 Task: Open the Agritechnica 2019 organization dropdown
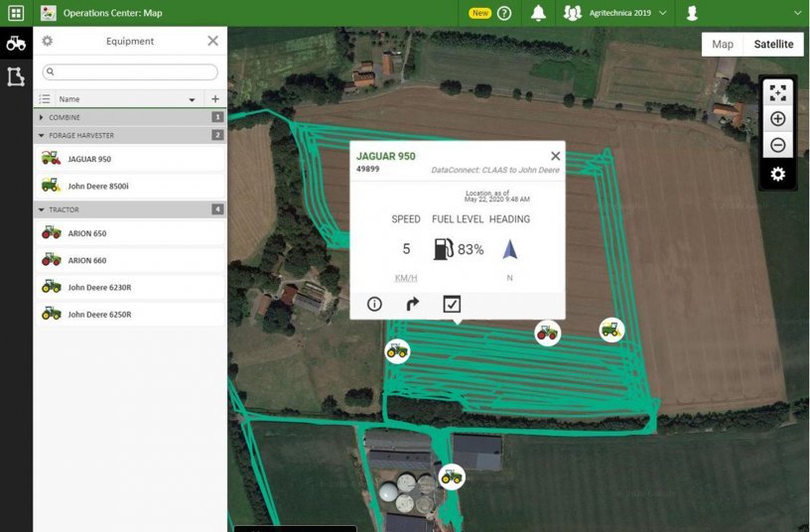point(627,13)
